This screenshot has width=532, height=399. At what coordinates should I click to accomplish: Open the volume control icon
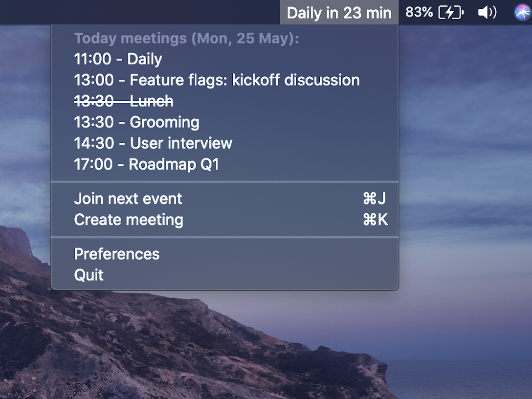point(487,12)
